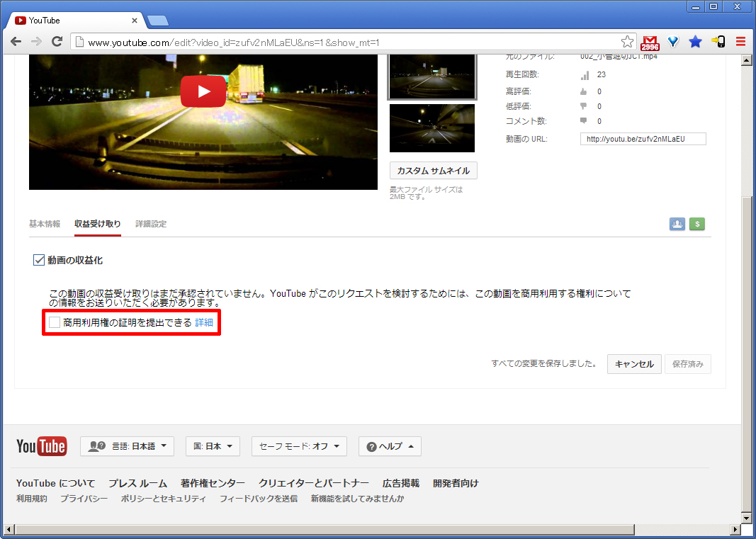Click the horizontal scrollbar right arrow
The width and height of the screenshot is (756, 539).
[x=735, y=529]
